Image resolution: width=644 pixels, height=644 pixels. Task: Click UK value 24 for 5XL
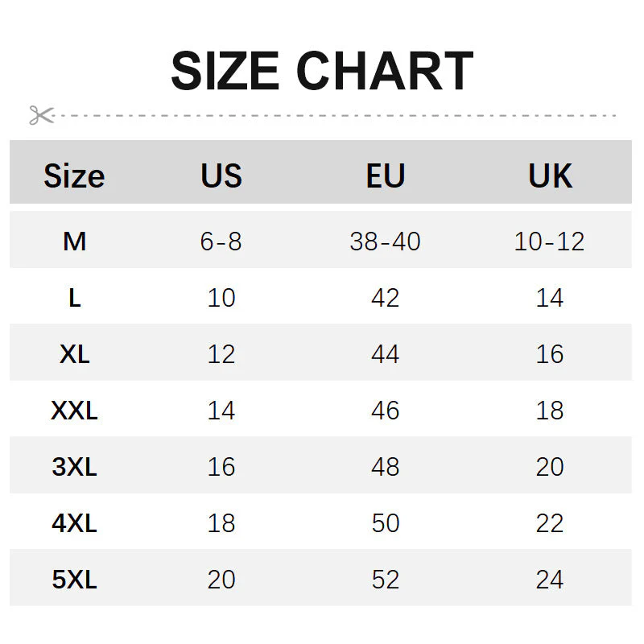tap(550, 580)
